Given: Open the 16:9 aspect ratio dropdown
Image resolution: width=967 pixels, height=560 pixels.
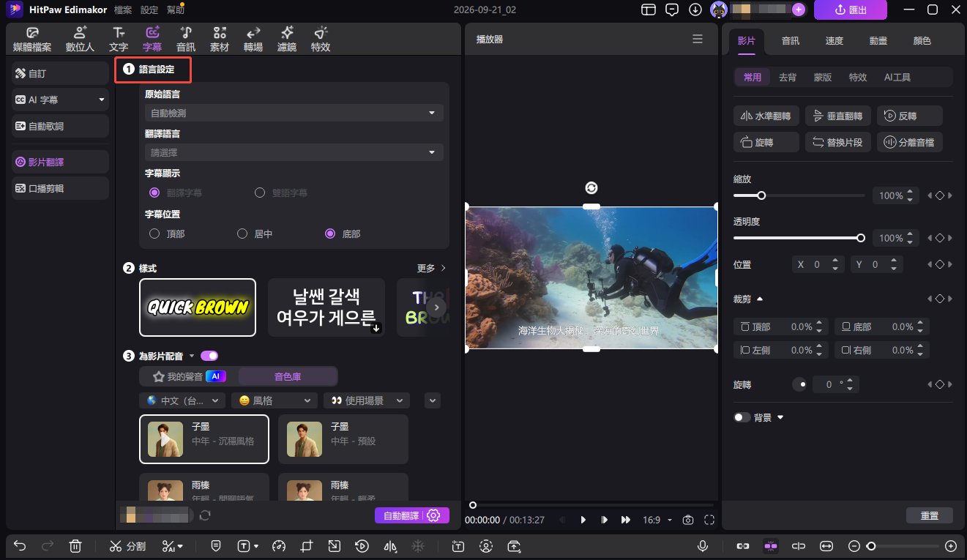Looking at the screenshot, I should [x=657, y=520].
